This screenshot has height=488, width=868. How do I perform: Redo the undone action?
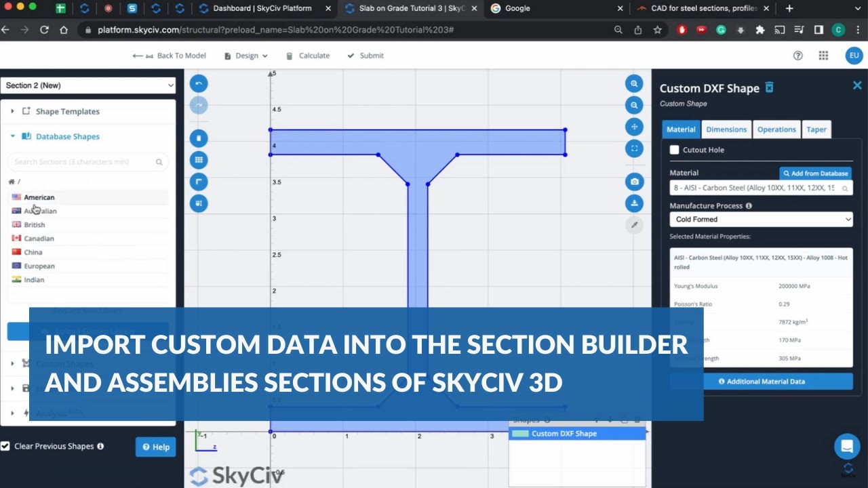(199, 106)
